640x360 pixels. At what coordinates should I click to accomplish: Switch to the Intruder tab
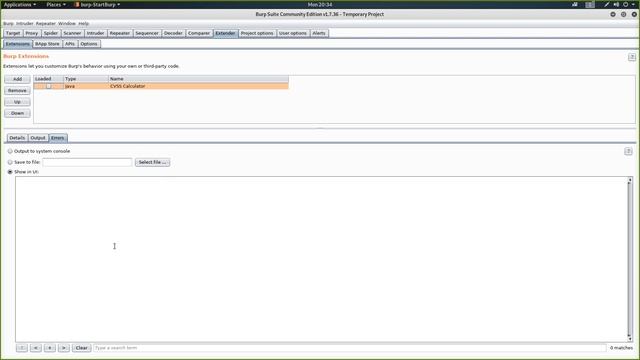coord(95,33)
